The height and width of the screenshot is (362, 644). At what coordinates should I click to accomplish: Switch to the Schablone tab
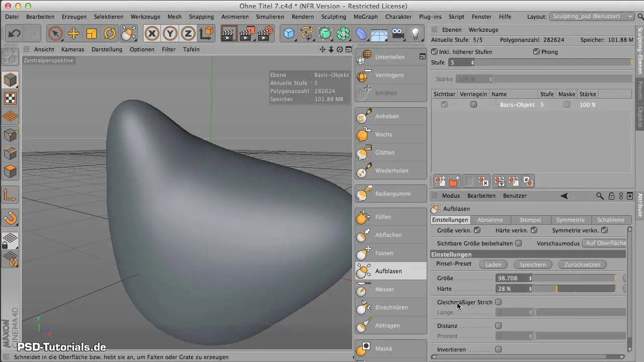610,220
